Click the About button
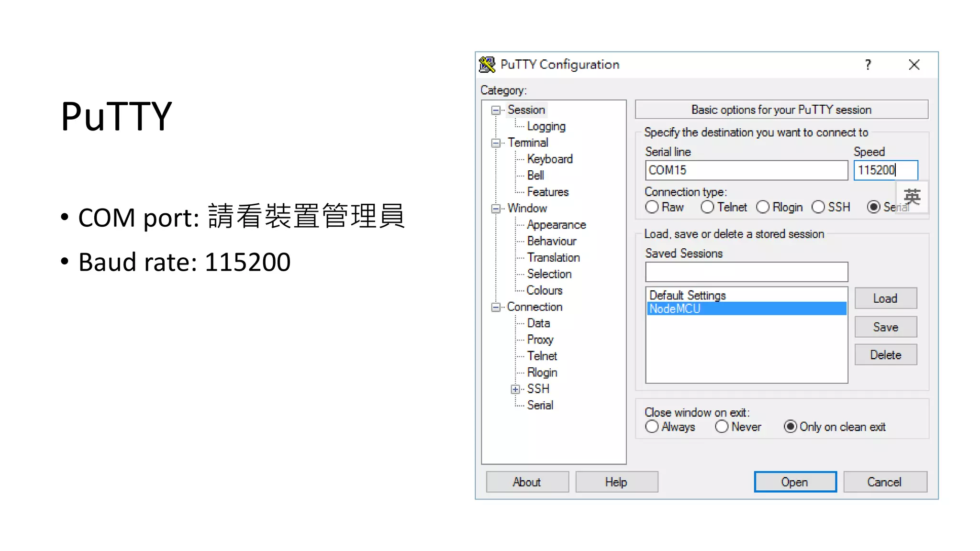This screenshot has width=980, height=551. click(527, 482)
